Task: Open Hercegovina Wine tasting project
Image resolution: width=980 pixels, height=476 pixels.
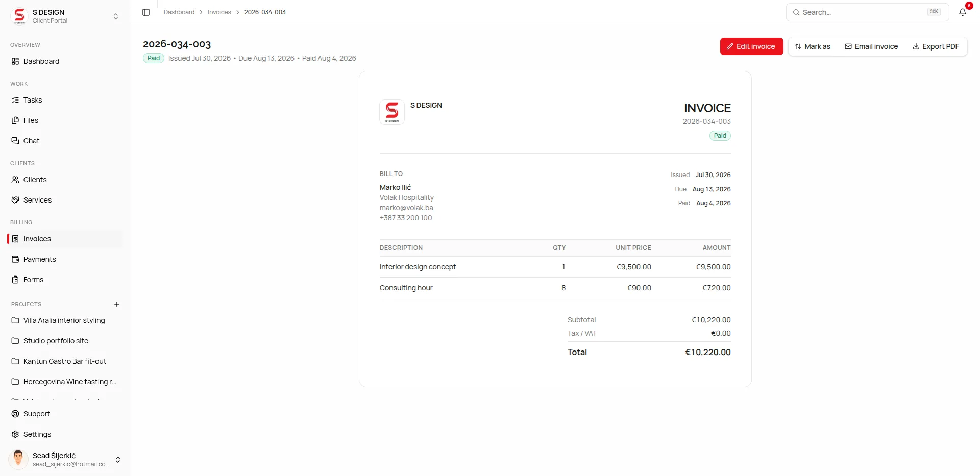Action: coord(65,382)
